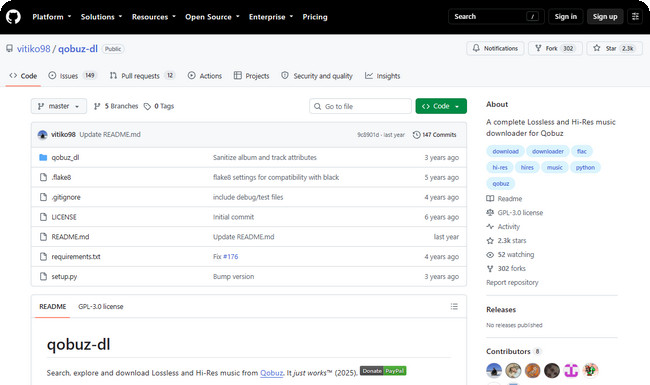Fork the repository with Fork button
The image size is (650, 385).
tap(555, 48)
